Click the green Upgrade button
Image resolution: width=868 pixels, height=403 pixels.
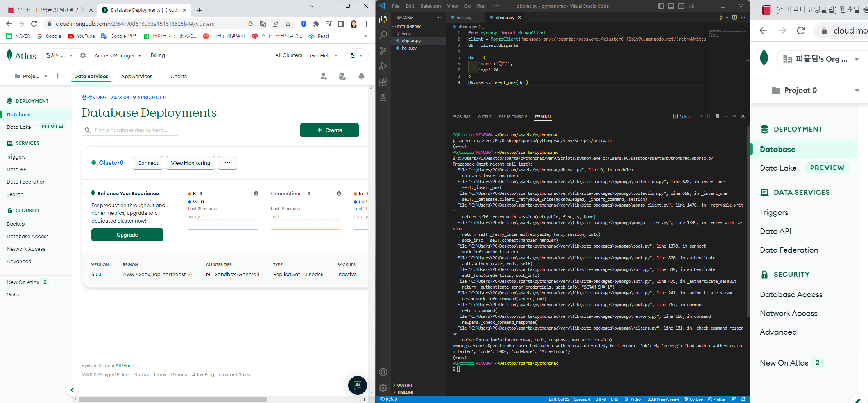pos(127,235)
